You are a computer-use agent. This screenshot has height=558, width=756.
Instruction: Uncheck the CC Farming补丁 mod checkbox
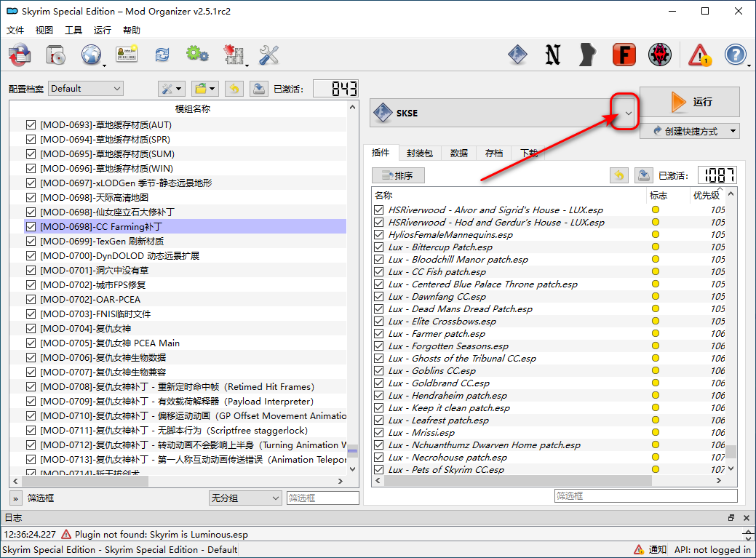pyautogui.click(x=31, y=226)
